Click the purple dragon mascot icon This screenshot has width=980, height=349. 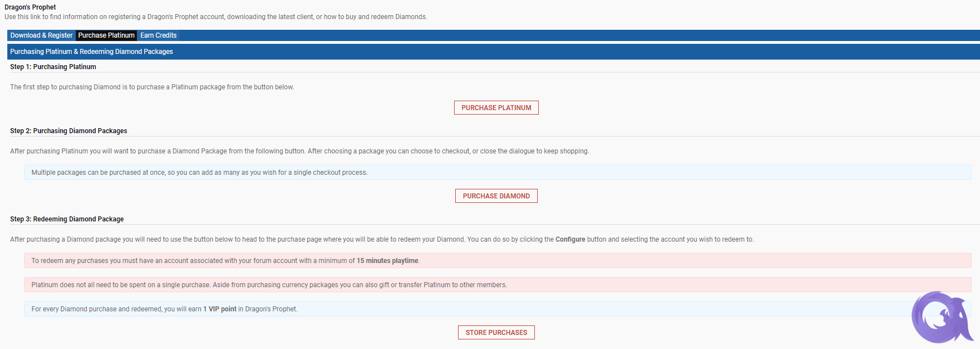[941, 318]
